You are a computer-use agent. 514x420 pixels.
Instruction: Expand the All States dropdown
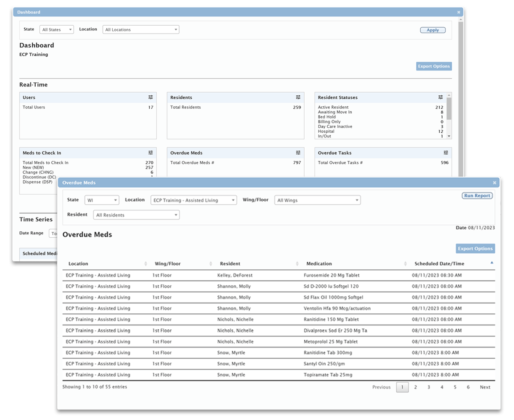pos(56,30)
